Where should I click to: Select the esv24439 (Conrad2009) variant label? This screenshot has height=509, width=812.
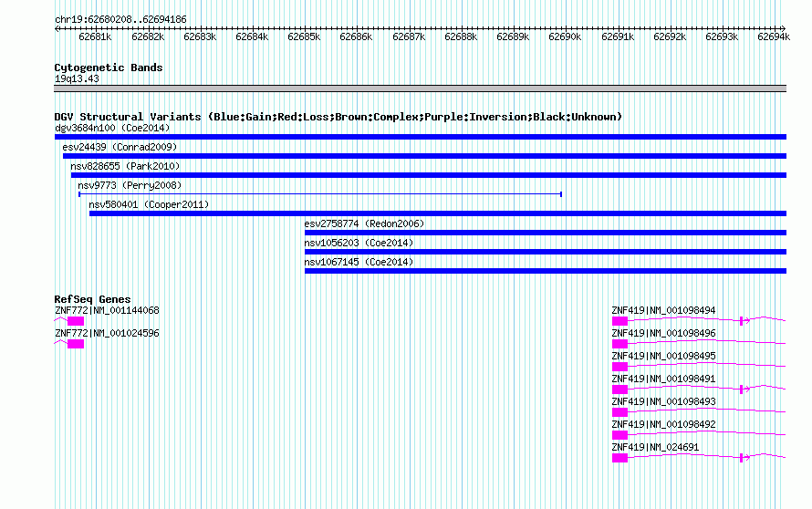(120, 147)
